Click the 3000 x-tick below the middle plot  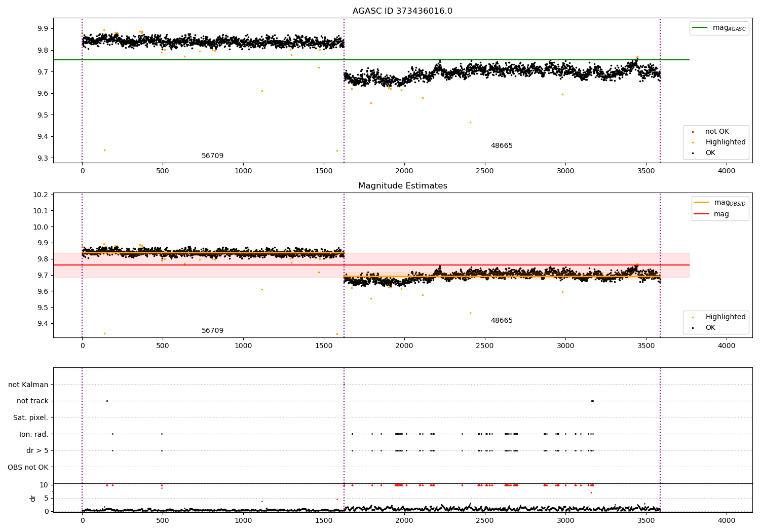coord(565,346)
